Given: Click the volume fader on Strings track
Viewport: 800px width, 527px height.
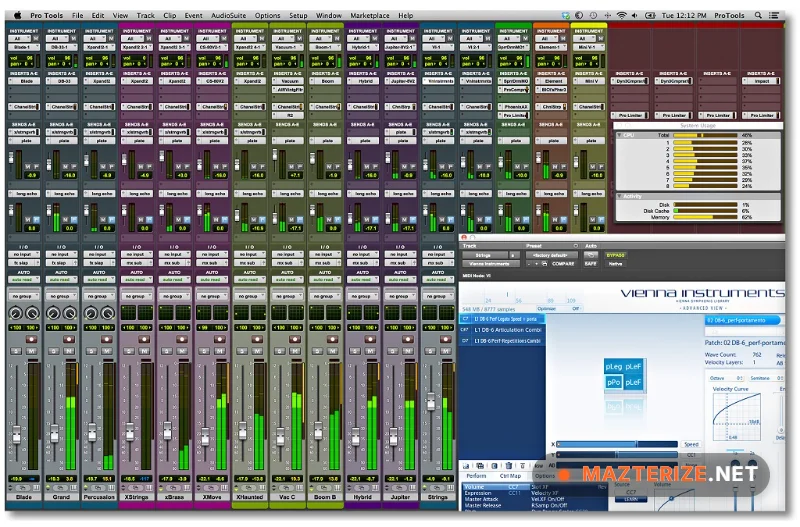Looking at the screenshot, I should pos(431,401).
